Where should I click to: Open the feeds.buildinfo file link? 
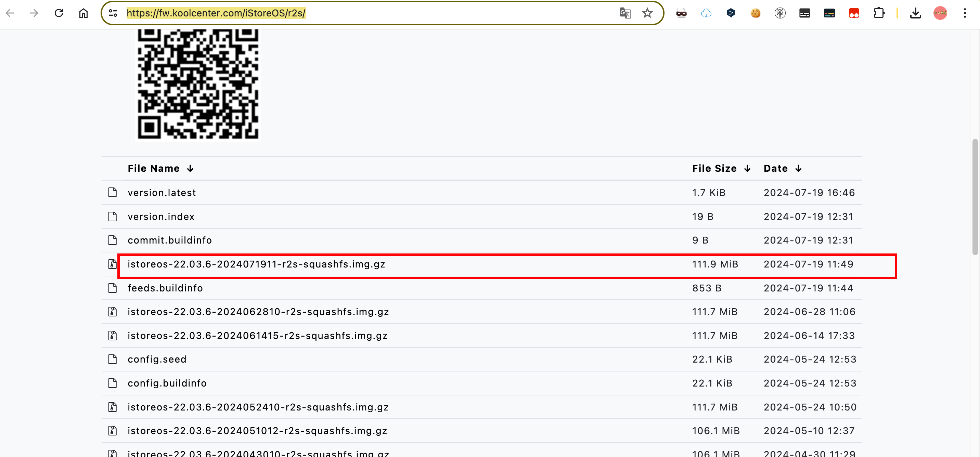click(165, 288)
